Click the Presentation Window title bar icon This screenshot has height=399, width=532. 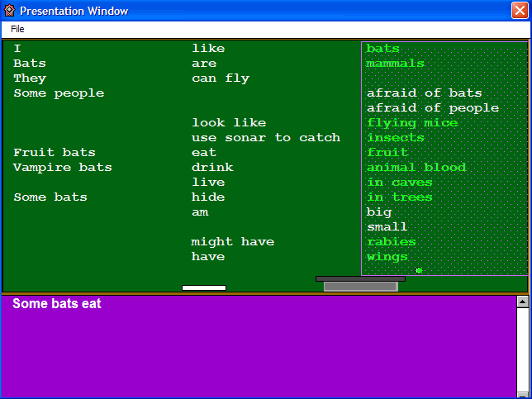[x=10, y=11]
